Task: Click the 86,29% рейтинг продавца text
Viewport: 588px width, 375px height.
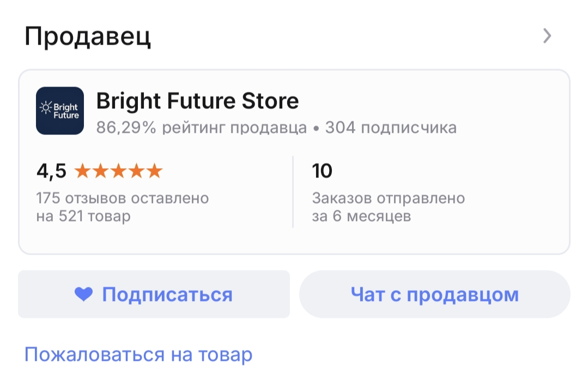Action: [202, 128]
